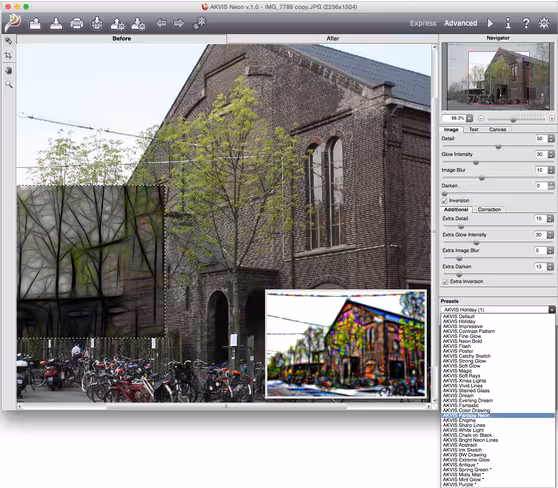Open the help question mark icon
558x488 pixels.
click(526, 23)
